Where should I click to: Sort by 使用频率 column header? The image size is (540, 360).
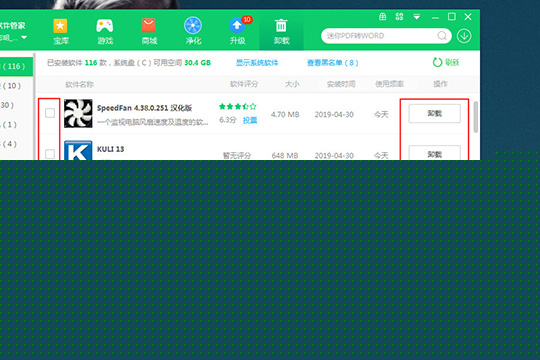389,84
